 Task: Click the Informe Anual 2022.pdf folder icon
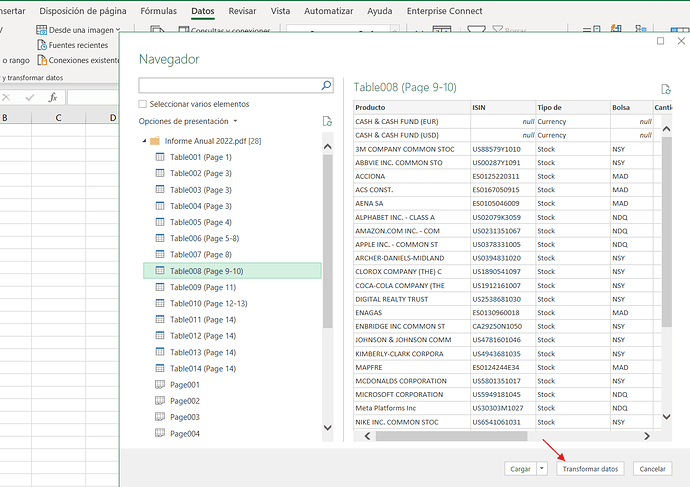[x=155, y=141]
